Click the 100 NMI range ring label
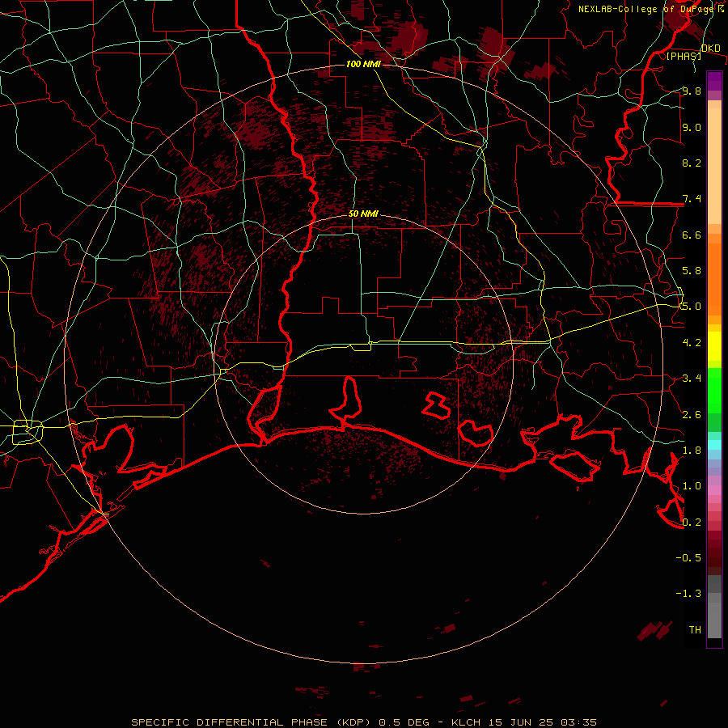The width and height of the screenshot is (728, 728). (x=363, y=64)
